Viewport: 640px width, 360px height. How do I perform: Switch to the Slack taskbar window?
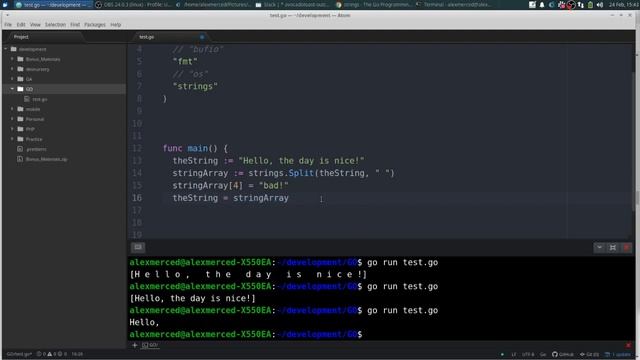click(x=292, y=5)
